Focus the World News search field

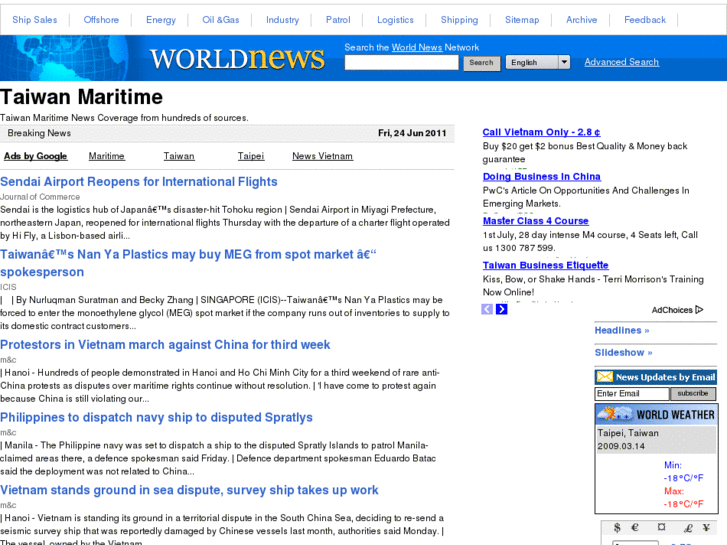[x=402, y=63]
